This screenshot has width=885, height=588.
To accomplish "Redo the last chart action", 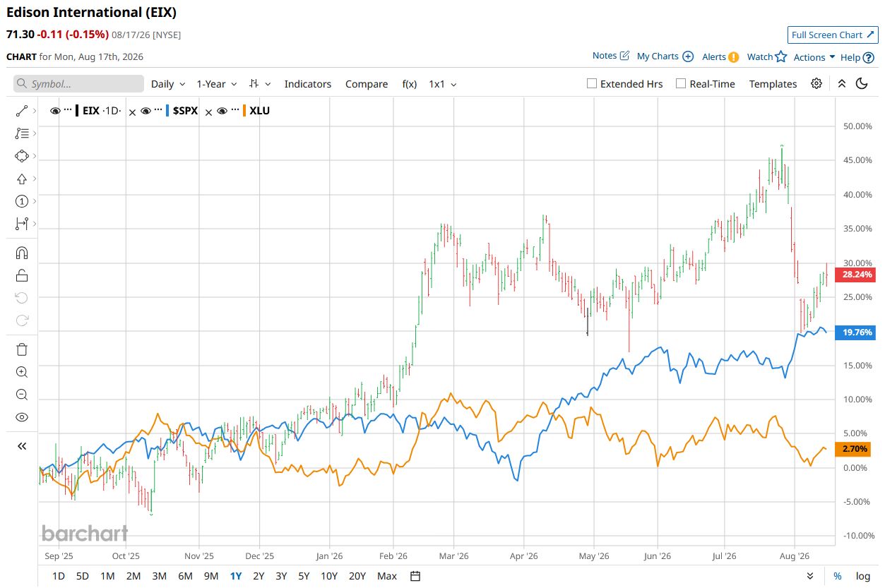I will point(21,320).
